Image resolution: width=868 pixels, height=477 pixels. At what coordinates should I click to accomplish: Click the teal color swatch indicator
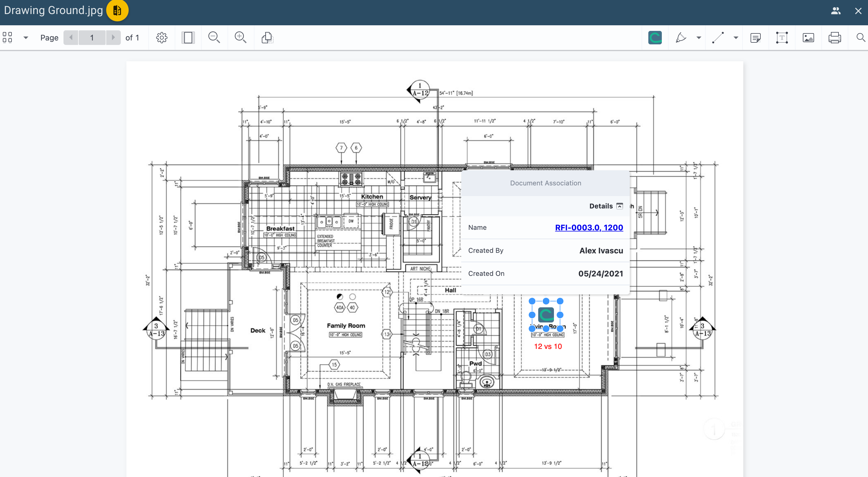click(655, 38)
